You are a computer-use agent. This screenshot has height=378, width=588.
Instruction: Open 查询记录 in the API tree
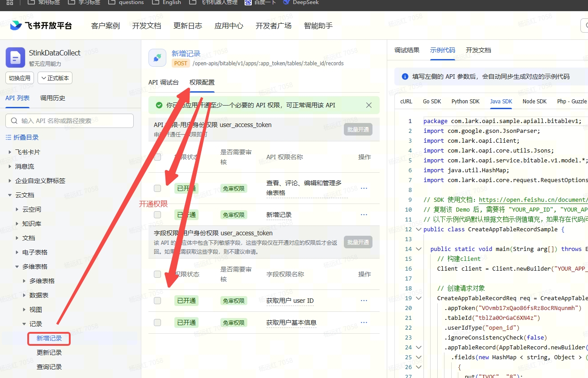[x=49, y=367]
